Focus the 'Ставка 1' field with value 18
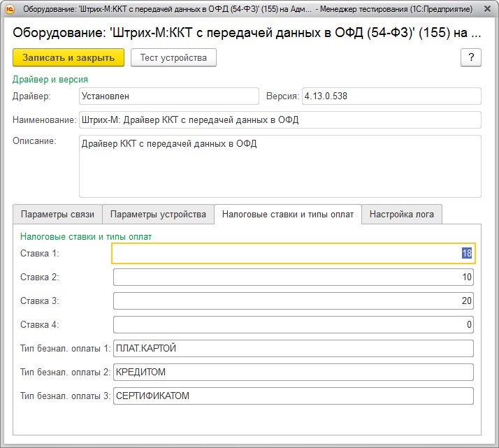The width and height of the screenshot is (499, 448). pyautogui.click(x=293, y=253)
